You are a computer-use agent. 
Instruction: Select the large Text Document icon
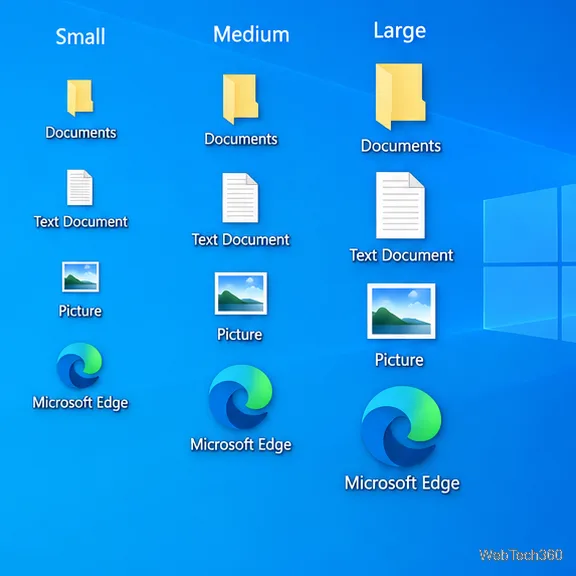point(400,205)
